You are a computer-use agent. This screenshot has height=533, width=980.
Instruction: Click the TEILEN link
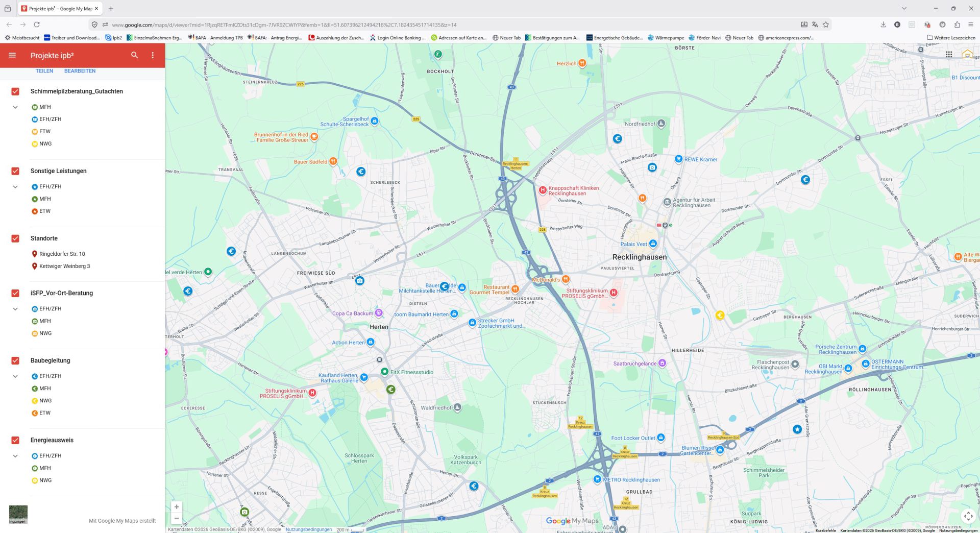point(44,71)
